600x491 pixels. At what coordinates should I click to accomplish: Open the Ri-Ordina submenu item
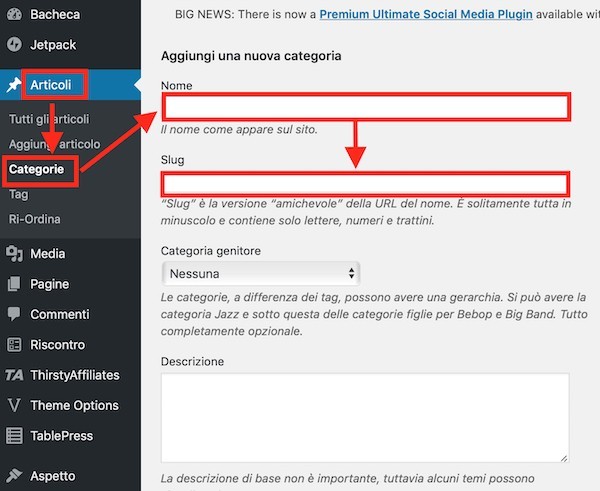(35, 219)
